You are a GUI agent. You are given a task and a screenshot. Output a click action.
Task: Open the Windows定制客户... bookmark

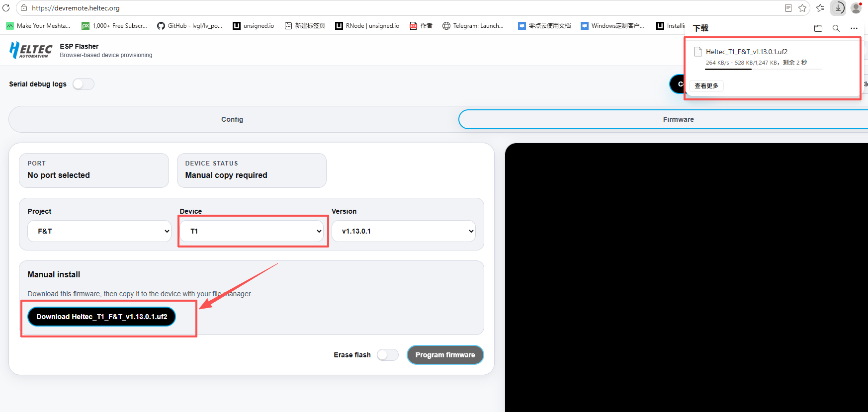[612, 26]
